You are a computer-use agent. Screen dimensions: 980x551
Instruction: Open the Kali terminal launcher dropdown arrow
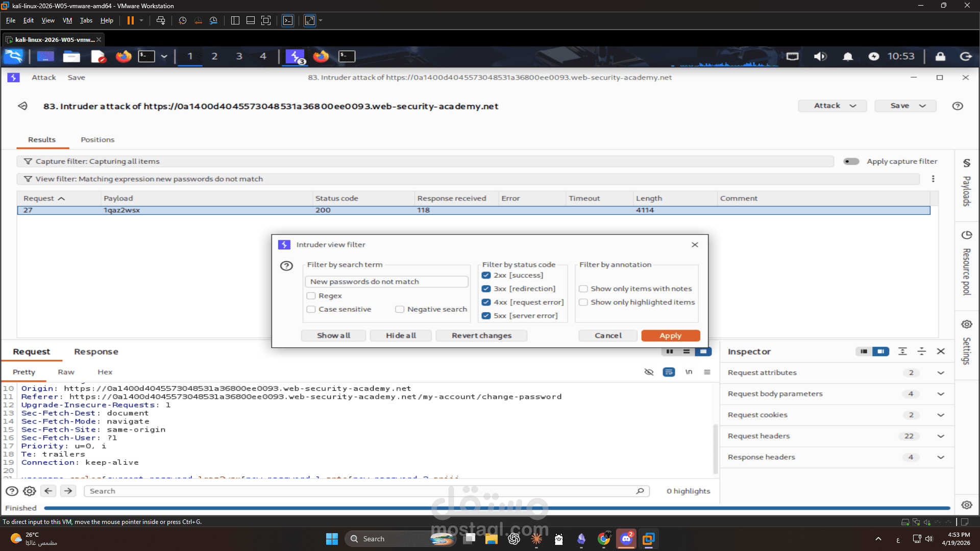[x=164, y=56]
